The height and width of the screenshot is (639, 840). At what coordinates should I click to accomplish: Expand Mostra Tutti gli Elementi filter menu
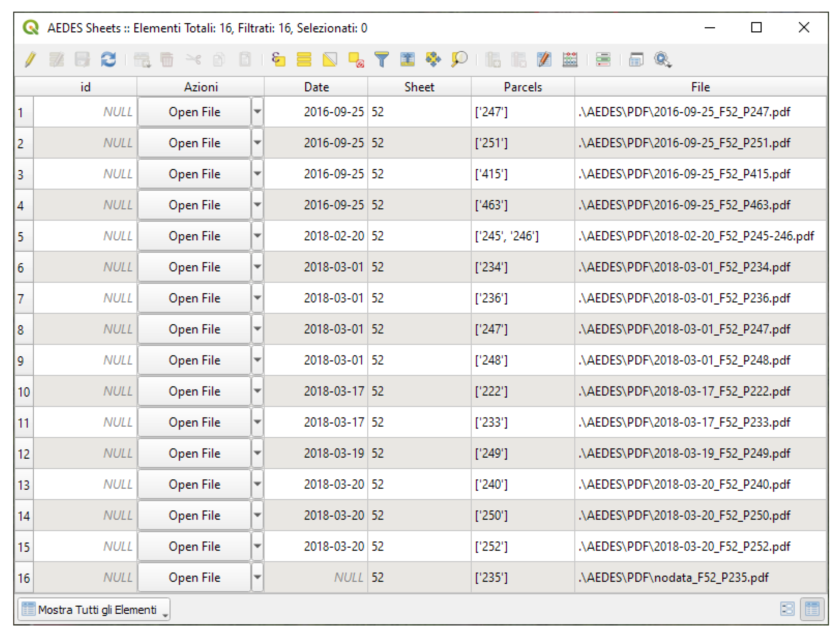click(94, 610)
